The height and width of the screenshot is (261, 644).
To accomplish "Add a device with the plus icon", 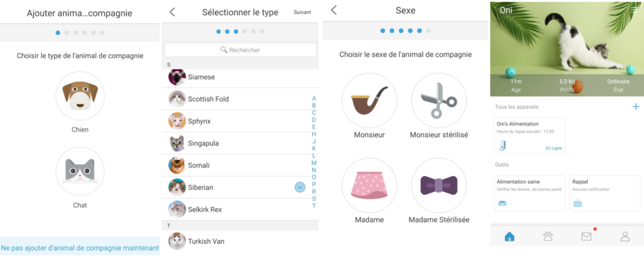I will click(x=636, y=107).
